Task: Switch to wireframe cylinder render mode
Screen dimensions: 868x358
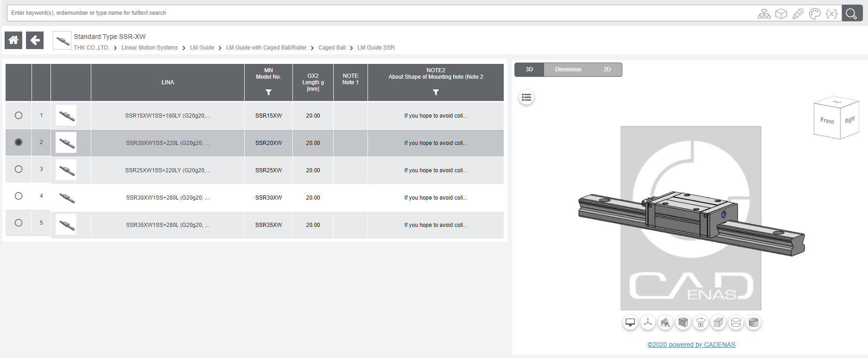Action: tap(736, 322)
